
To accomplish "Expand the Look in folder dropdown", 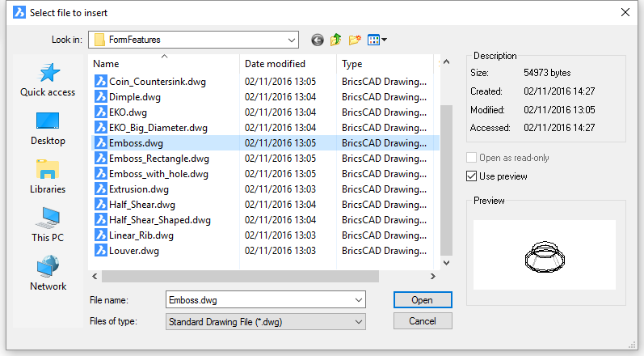I will point(291,40).
